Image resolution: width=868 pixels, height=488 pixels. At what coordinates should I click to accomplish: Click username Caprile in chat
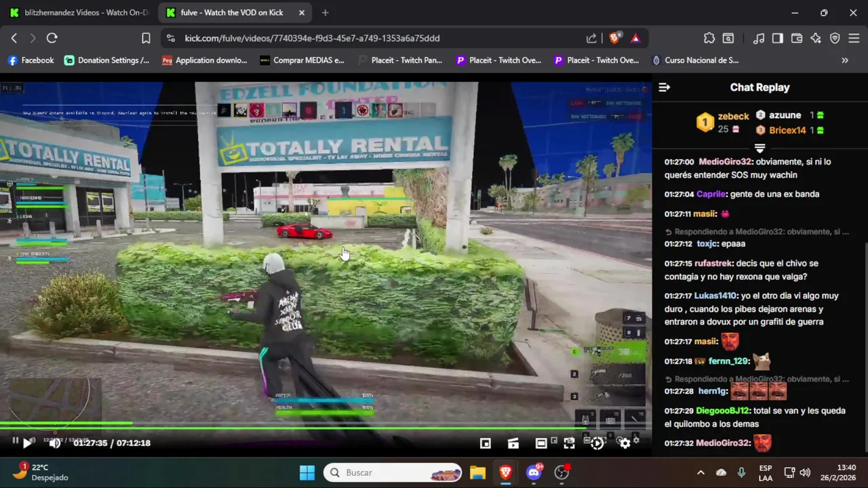pos(711,195)
